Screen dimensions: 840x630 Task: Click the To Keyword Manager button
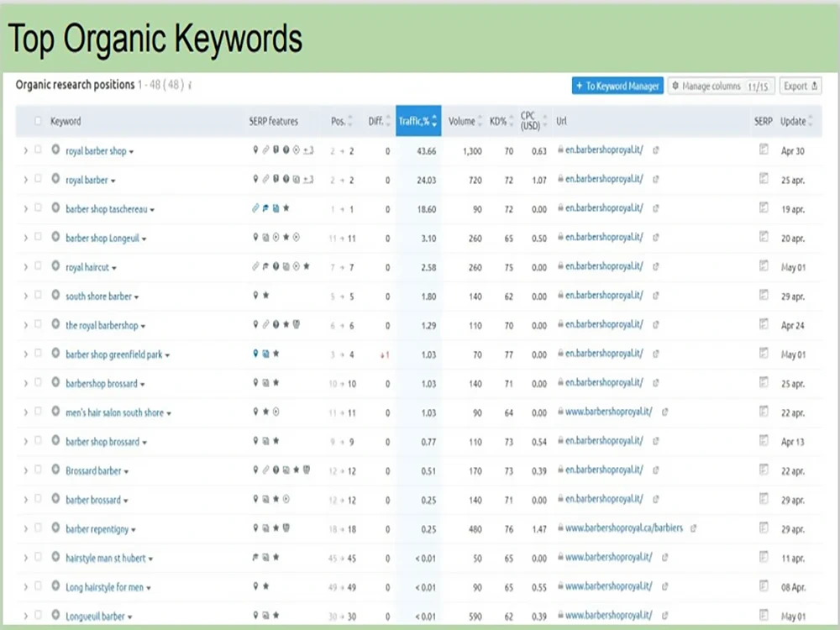tap(617, 86)
